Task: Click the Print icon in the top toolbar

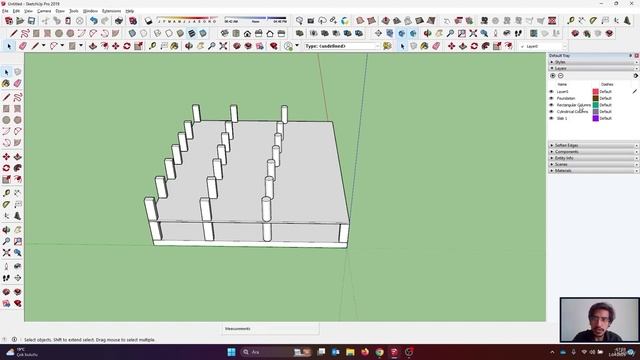Action: 119,21
